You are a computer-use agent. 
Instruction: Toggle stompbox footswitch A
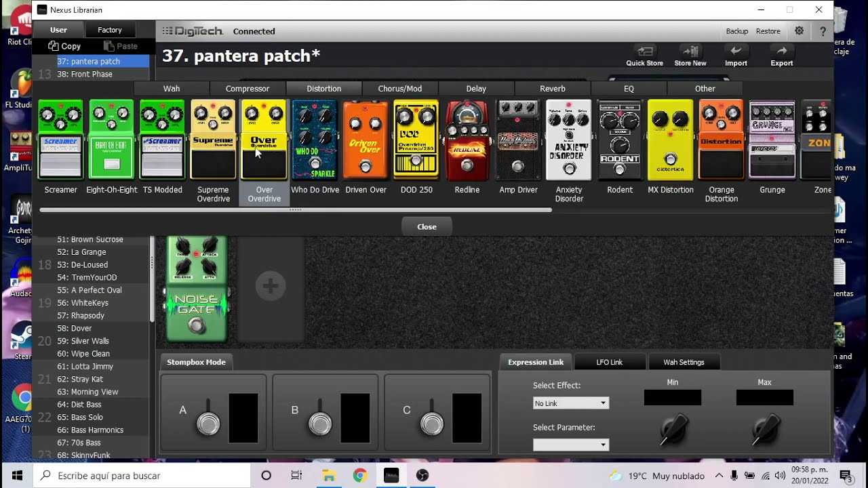pos(209,424)
